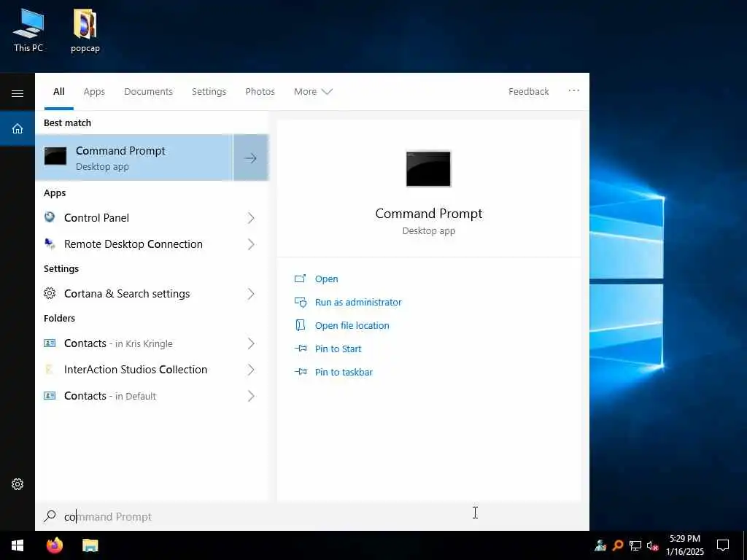Click Contacts in Default folder icon
The image size is (747, 560).
pyautogui.click(x=50, y=395)
